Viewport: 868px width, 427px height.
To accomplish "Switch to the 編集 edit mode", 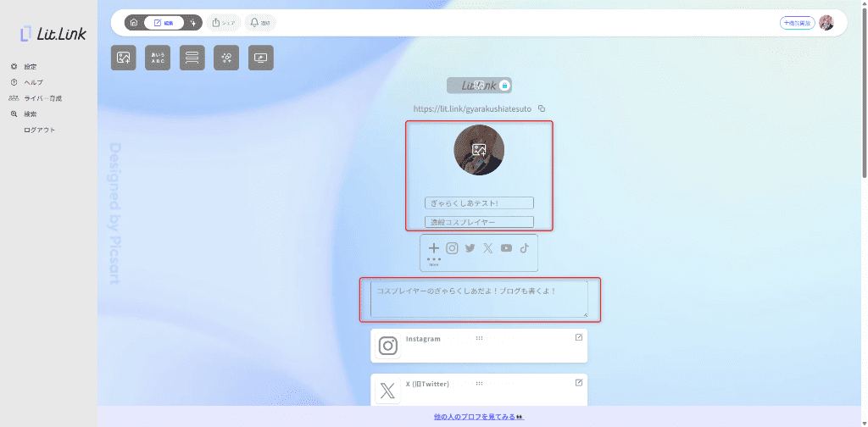I will (164, 23).
